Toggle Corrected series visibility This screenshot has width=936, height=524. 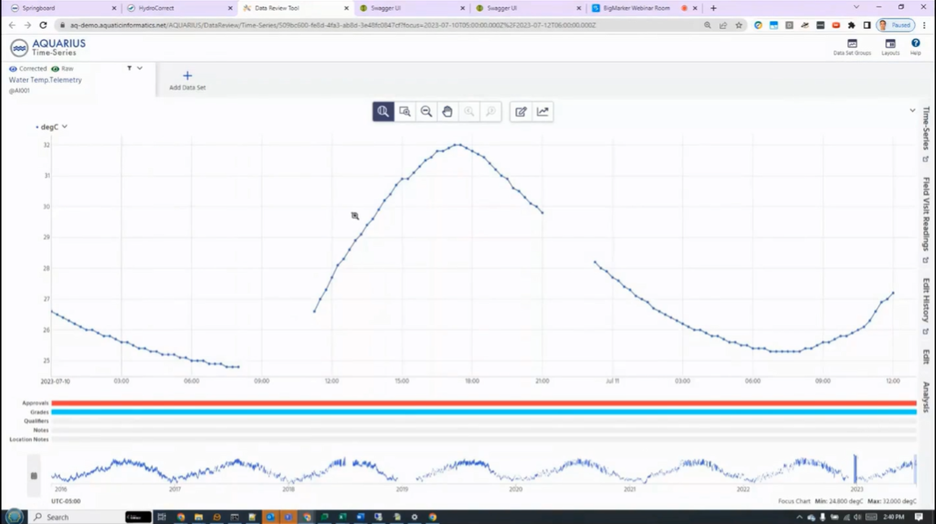[13, 69]
